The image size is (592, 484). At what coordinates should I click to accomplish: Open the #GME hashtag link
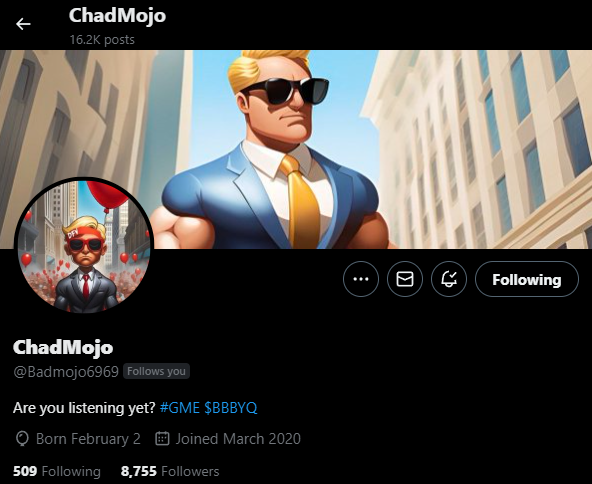[180, 408]
